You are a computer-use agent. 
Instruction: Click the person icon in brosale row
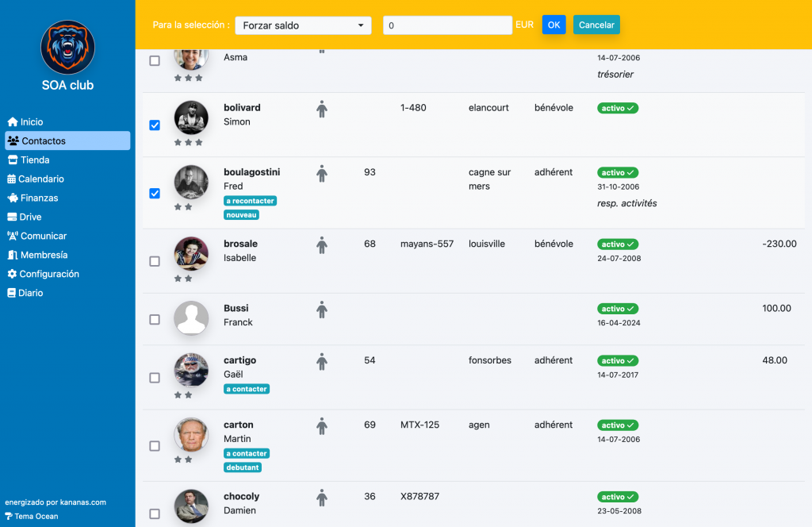pos(321,245)
